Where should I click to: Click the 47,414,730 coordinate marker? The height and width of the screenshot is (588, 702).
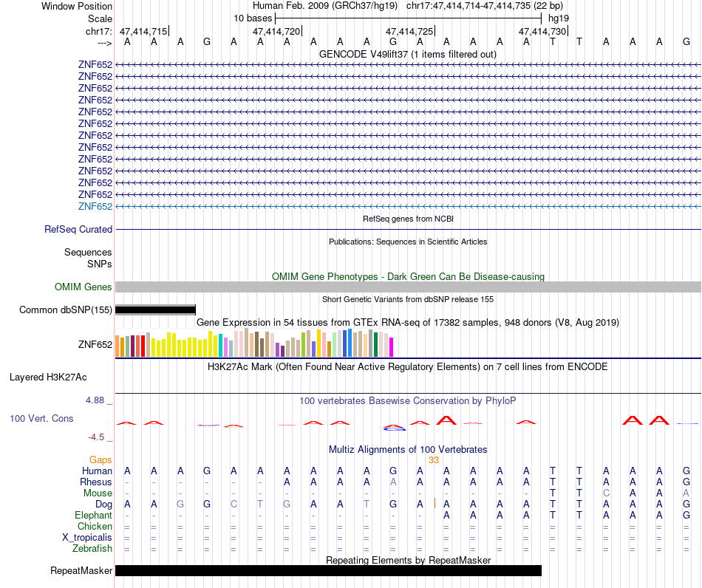pyautogui.click(x=542, y=31)
